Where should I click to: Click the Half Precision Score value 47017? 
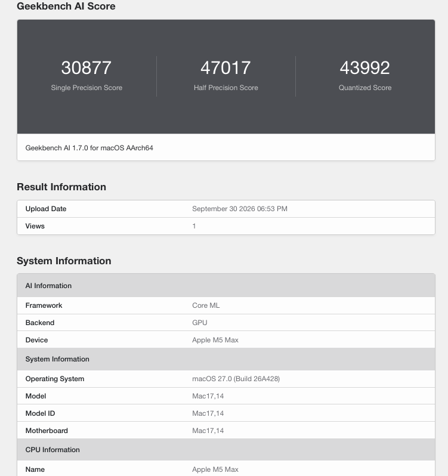click(x=225, y=67)
